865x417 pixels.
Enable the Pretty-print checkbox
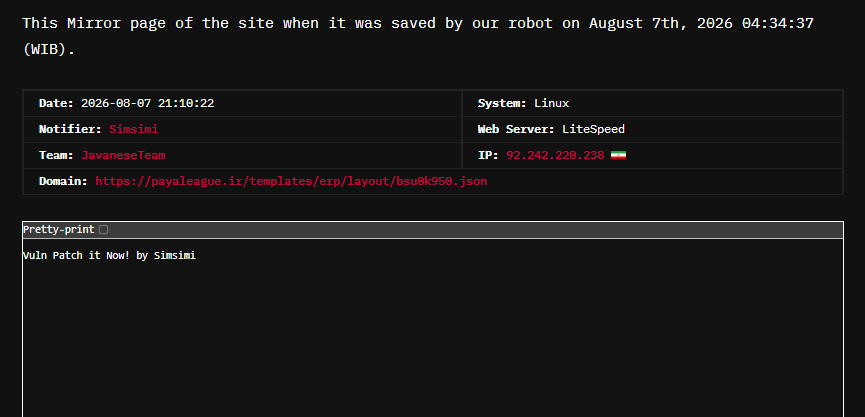coord(104,229)
